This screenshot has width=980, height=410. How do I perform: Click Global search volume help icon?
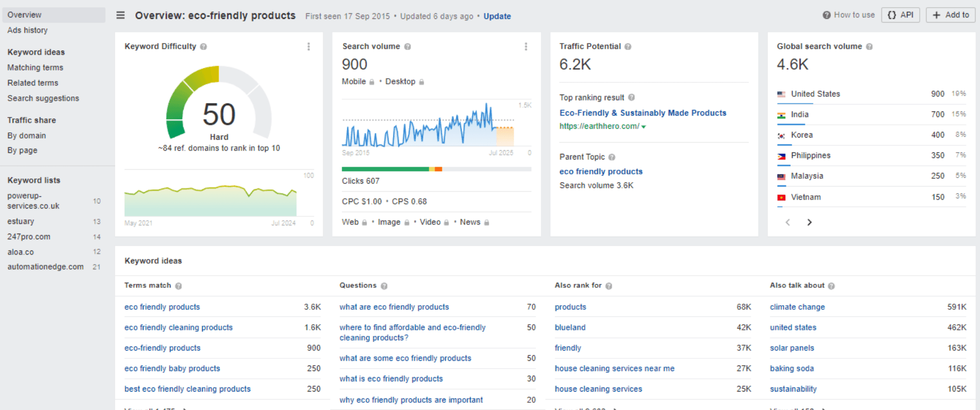click(869, 47)
